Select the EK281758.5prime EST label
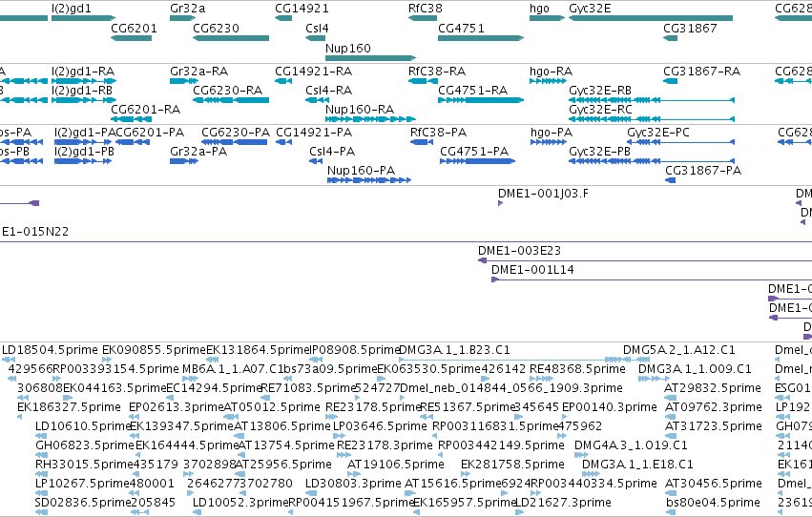Screen dimensions: 812x517 pos(512,465)
